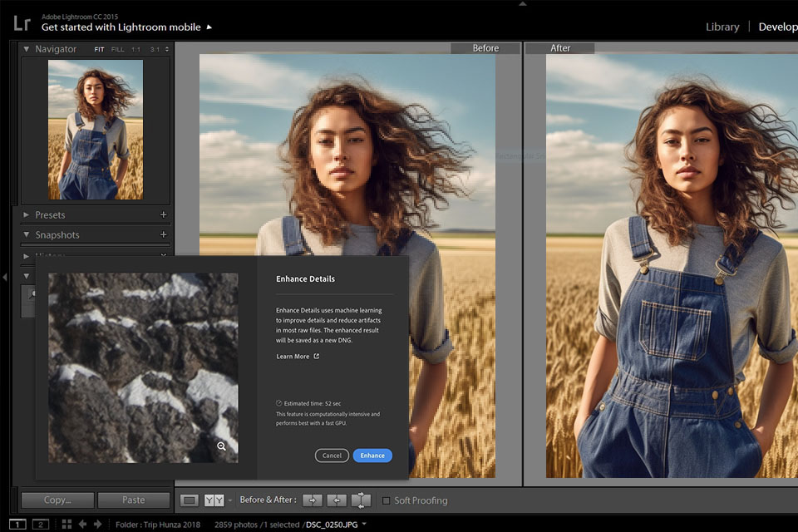Create a new snapshot with the plus icon

point(164,234)
